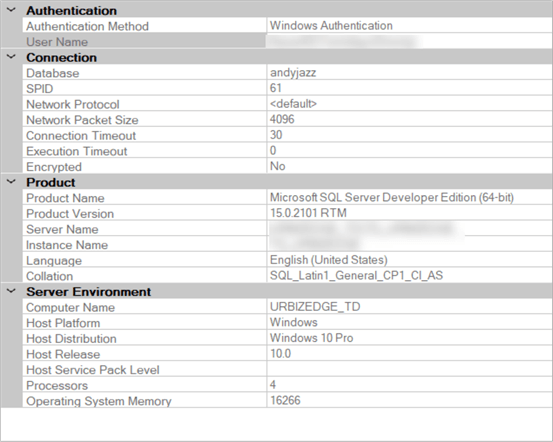Click the Windows Authentication value field

click(409, 26)
